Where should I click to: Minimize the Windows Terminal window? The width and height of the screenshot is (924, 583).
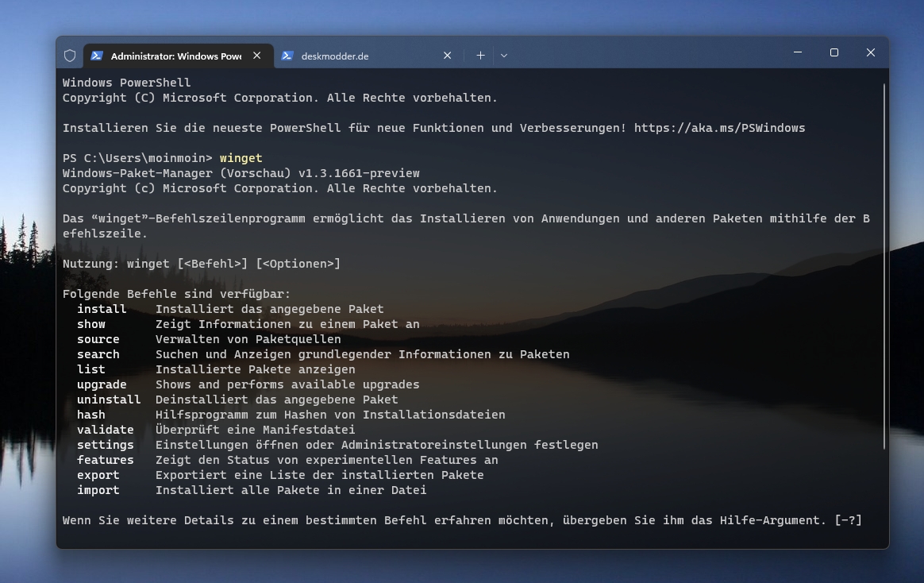pos(798,52)
